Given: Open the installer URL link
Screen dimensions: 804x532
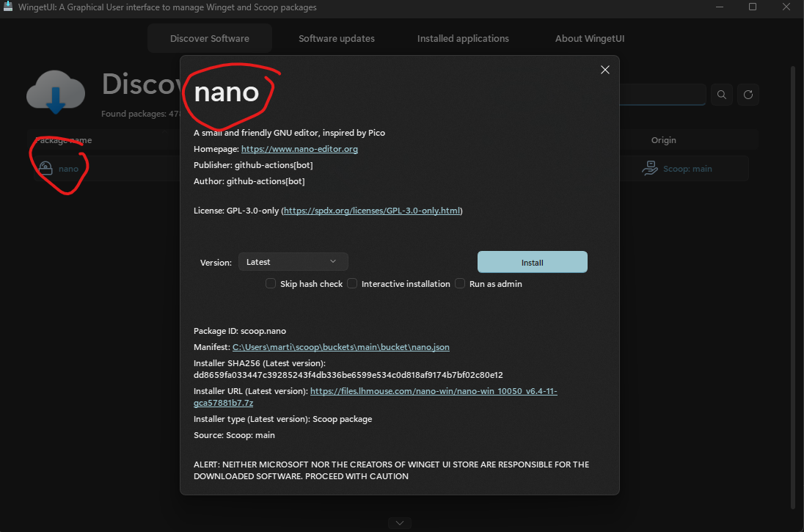Looking at the screenshot, I should 434,391.
